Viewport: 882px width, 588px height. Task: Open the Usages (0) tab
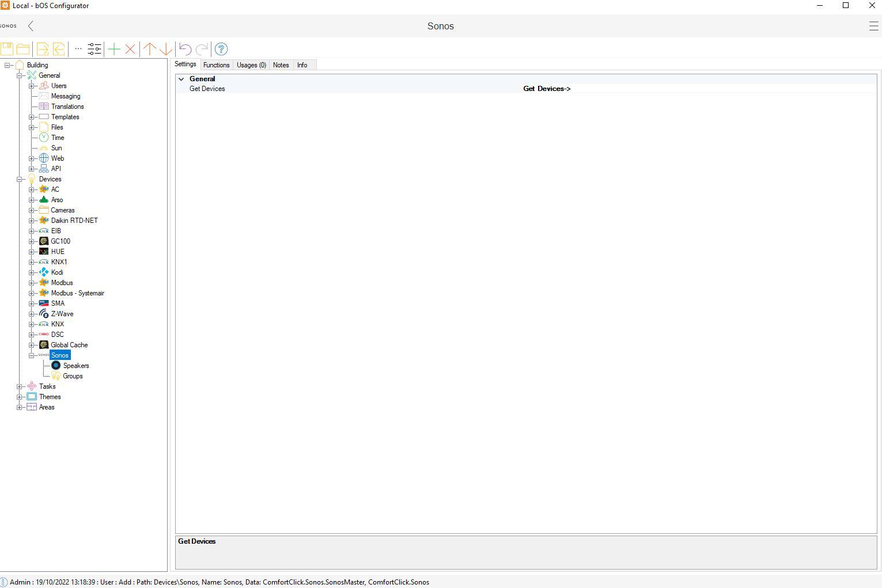click(x=252, y=65)
